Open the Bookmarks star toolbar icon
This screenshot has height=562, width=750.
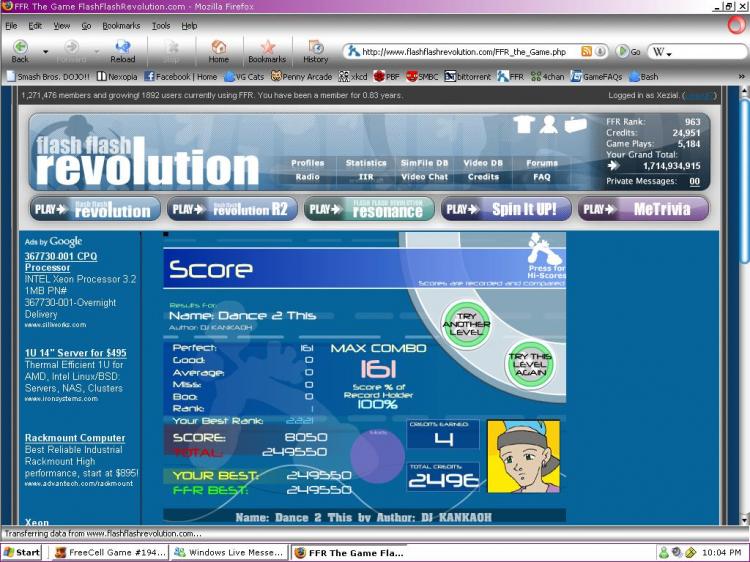[267, 47]
